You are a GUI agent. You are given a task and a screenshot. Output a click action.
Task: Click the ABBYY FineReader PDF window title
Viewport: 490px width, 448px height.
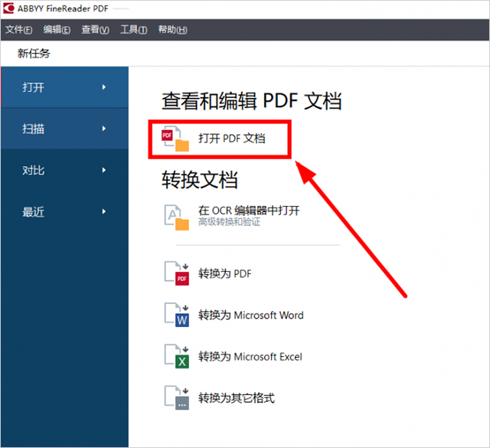point(63,8)
